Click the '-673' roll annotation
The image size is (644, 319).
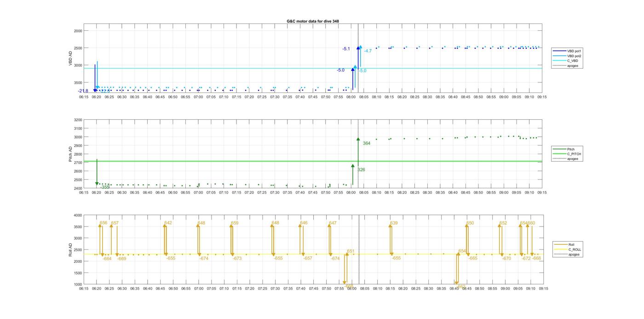[x=237, y=259]
